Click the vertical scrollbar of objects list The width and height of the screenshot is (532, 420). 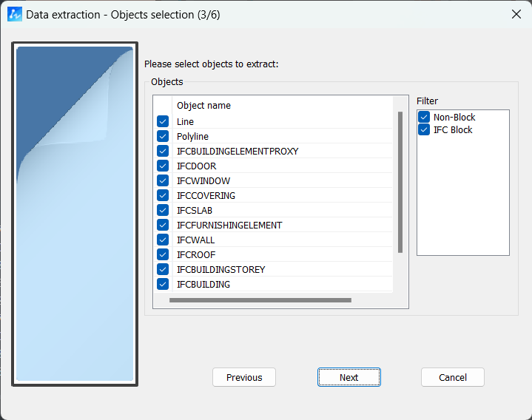(400, 182)
